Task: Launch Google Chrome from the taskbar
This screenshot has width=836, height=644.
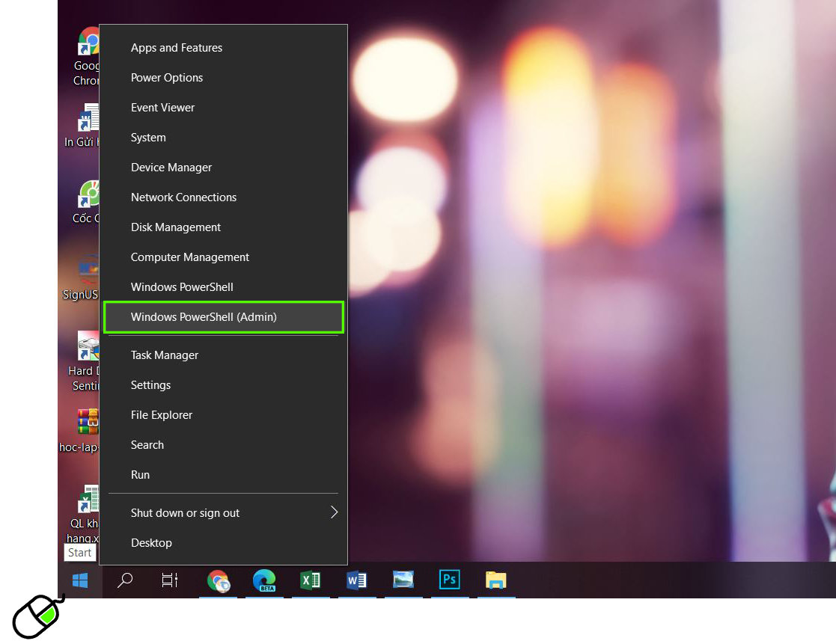Action: point(218,580)
